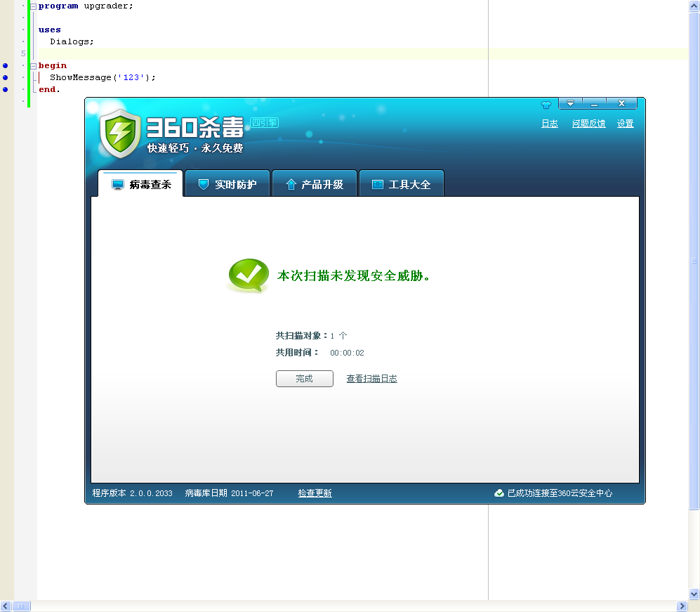This screenshot has width=700, height=612.
Task: Click the editor vertical scrollbar thumb
Action: 694,261
